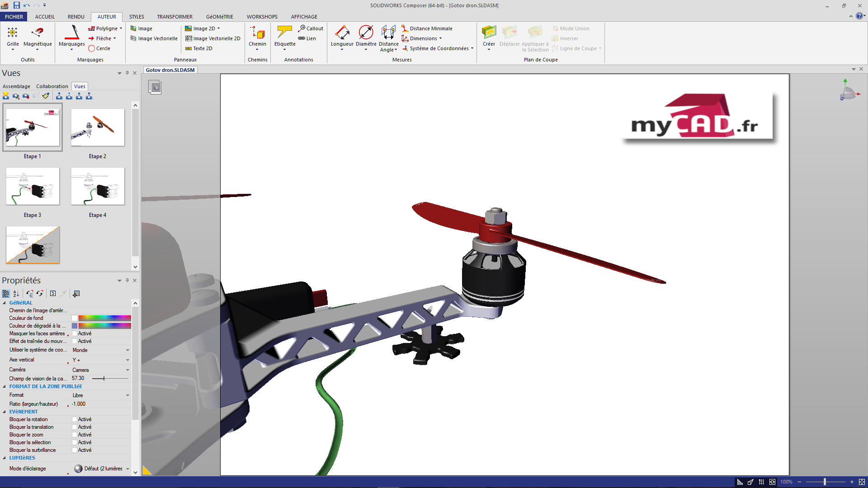Viewport: 868px width, 488px height.
Task: Click the Chemin path tool
Action: (257, 32)
